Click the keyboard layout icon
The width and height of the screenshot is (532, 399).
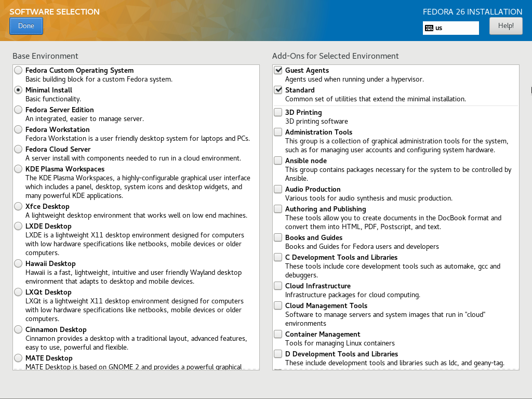429,28
